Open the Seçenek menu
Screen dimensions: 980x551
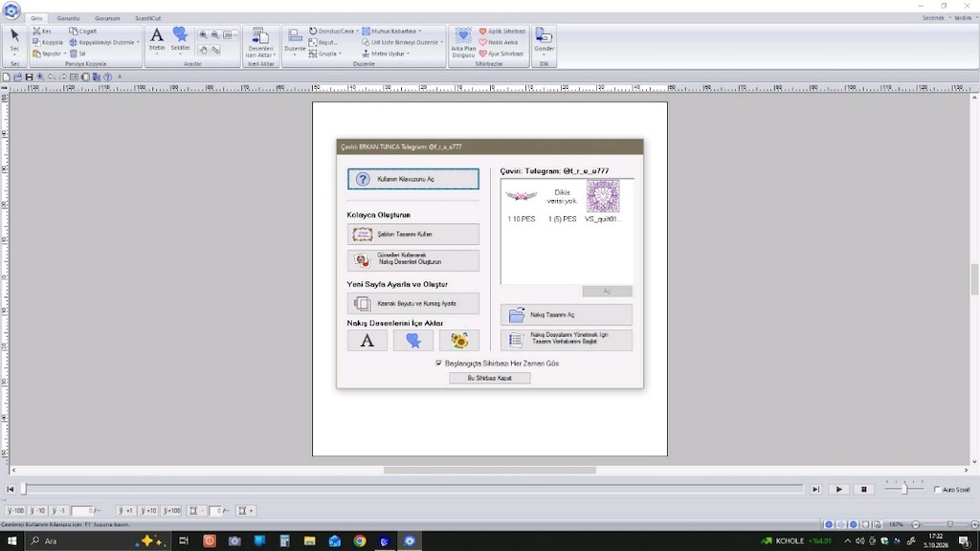(x=935, y=17)
